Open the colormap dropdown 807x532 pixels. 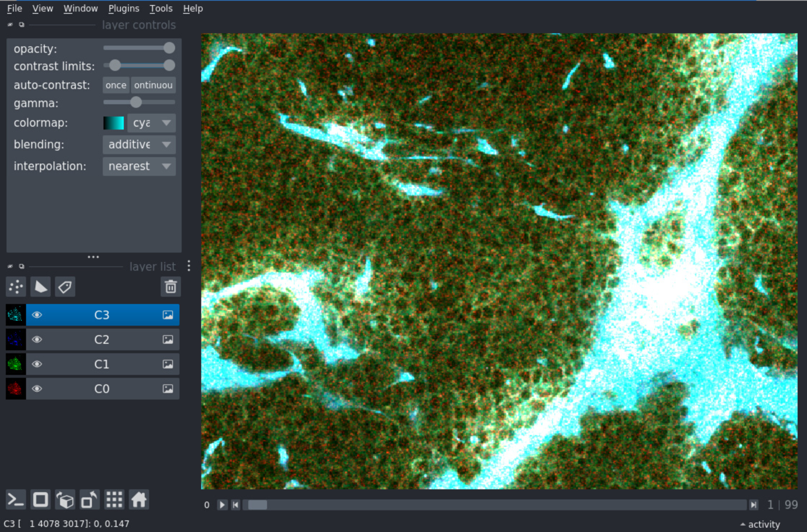tap(151, 123)
